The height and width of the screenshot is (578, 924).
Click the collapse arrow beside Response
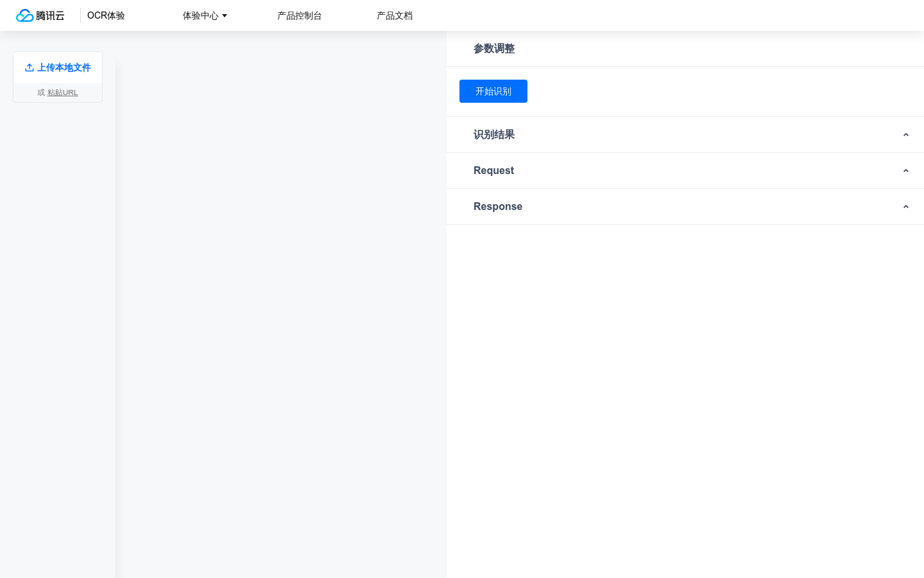906,207
